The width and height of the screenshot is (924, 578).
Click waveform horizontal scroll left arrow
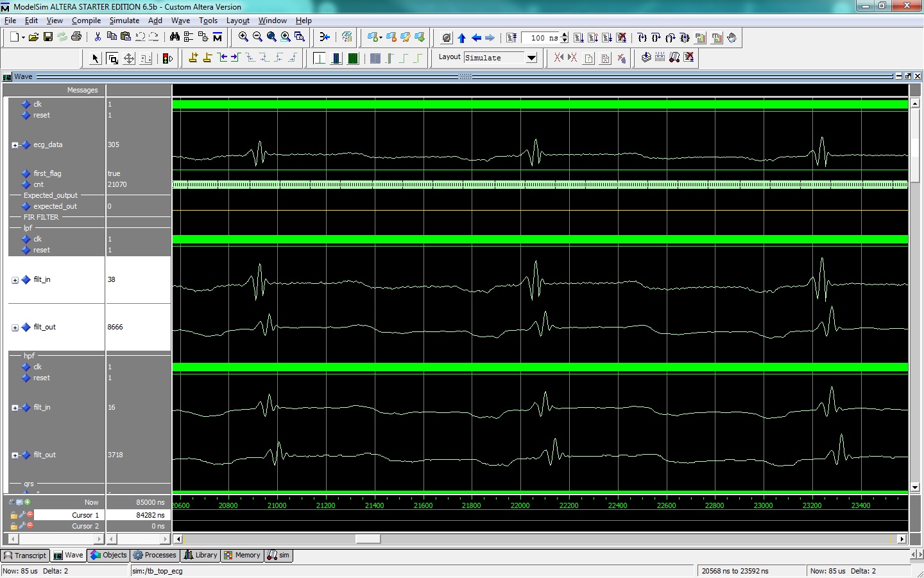coord(178,539)
